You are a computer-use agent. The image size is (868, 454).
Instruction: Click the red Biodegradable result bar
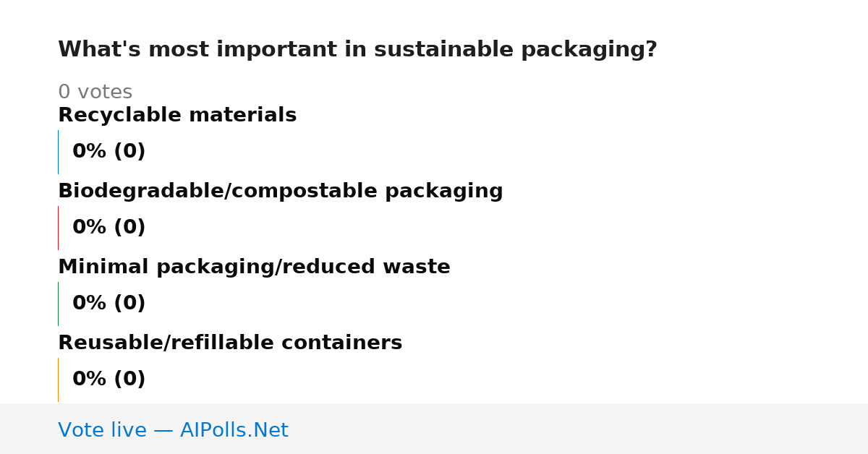coord(59,228)
